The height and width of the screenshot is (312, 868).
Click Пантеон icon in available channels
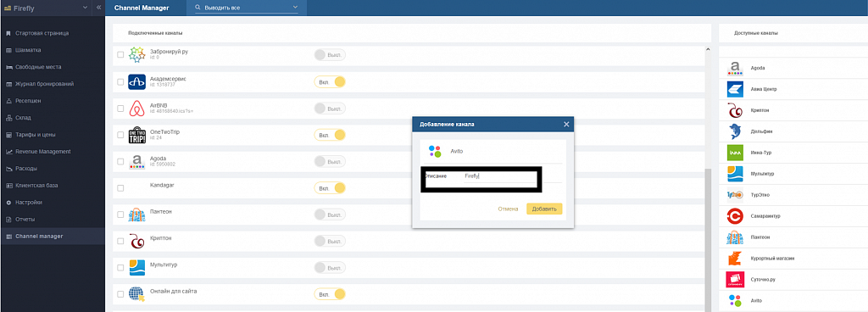pyautogui.click(x=735, y=237)
